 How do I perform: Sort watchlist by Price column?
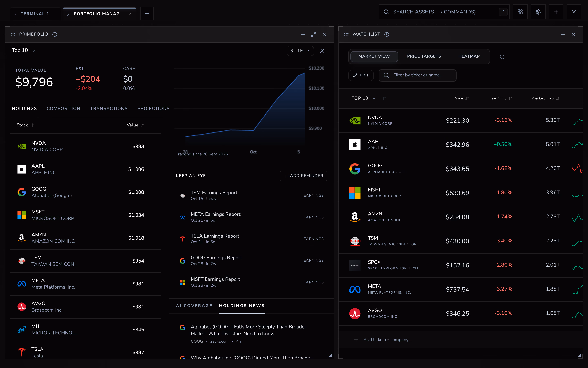pyautogui.click(x=461, y=98)
